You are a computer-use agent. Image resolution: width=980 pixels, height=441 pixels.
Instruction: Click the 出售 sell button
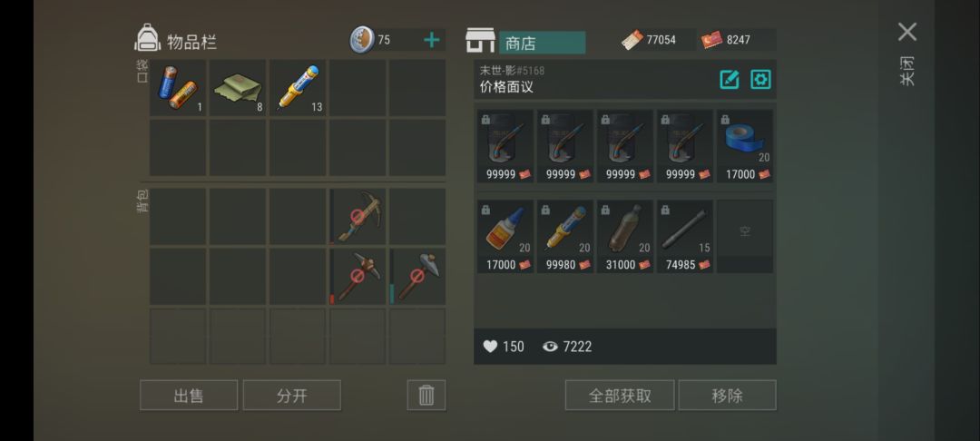click(x=189, y=396)
